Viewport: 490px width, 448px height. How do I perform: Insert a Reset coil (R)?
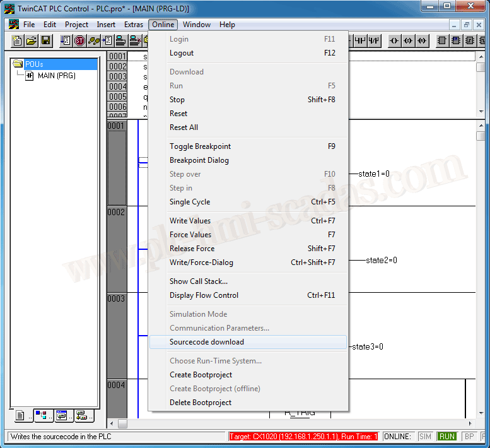pyautogui.click(x=423, y=41)
